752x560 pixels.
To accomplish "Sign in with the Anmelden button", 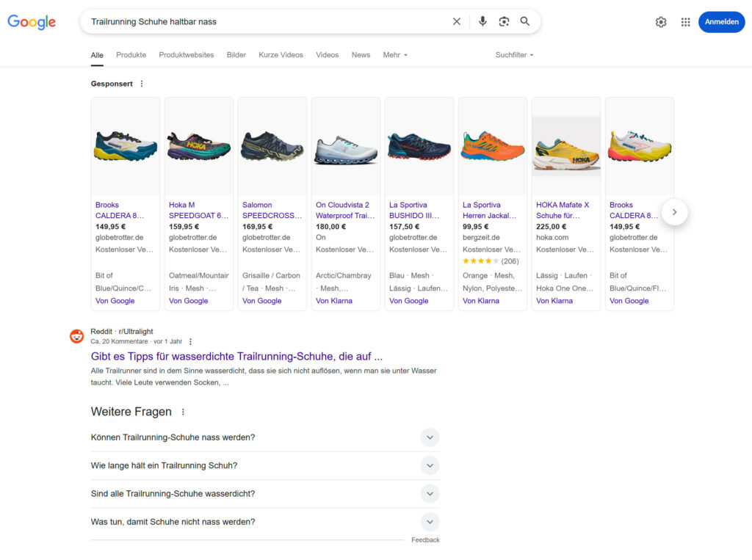I will tap(721, 21).
